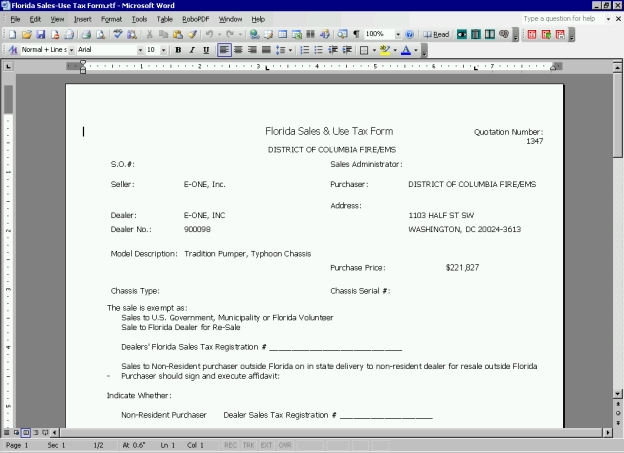Apply bulleted list formatting
The width and height of the screenshot is (624, 453).
coord(318,50)
